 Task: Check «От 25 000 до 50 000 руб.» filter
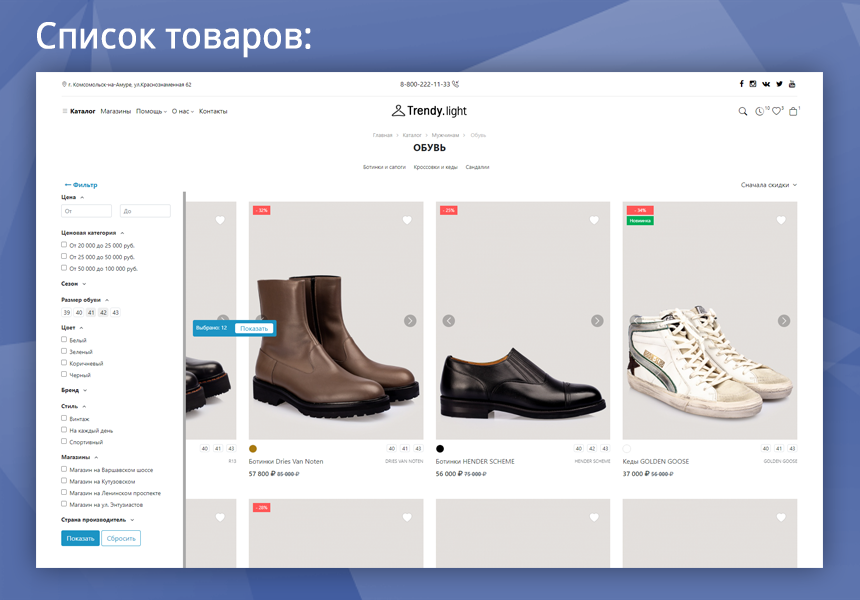(x=63, y=256)
